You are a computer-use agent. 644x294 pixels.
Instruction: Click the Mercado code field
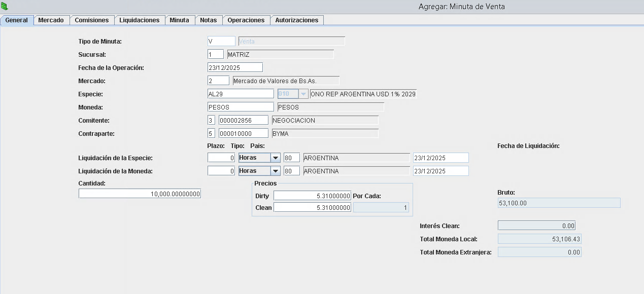tap(218, 81)
